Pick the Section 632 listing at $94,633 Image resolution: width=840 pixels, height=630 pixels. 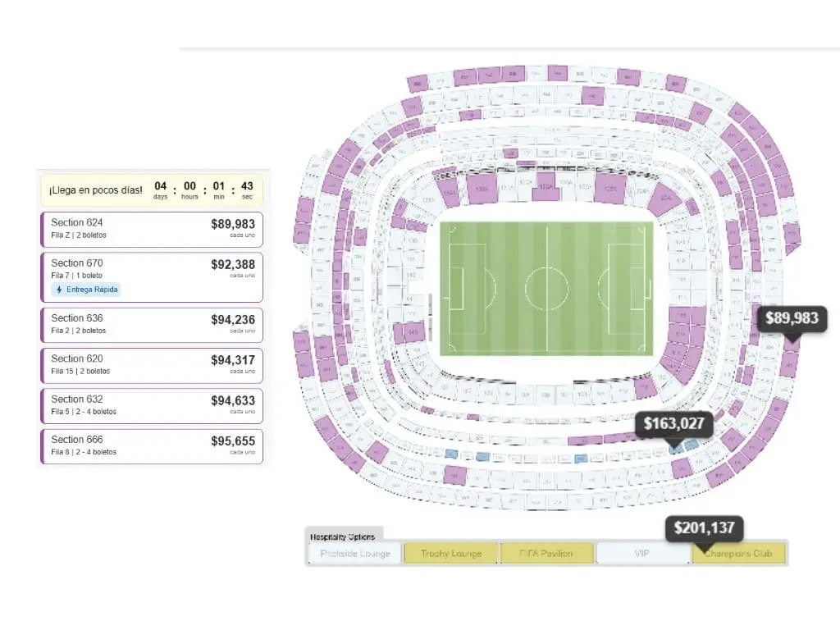(152, 406)
